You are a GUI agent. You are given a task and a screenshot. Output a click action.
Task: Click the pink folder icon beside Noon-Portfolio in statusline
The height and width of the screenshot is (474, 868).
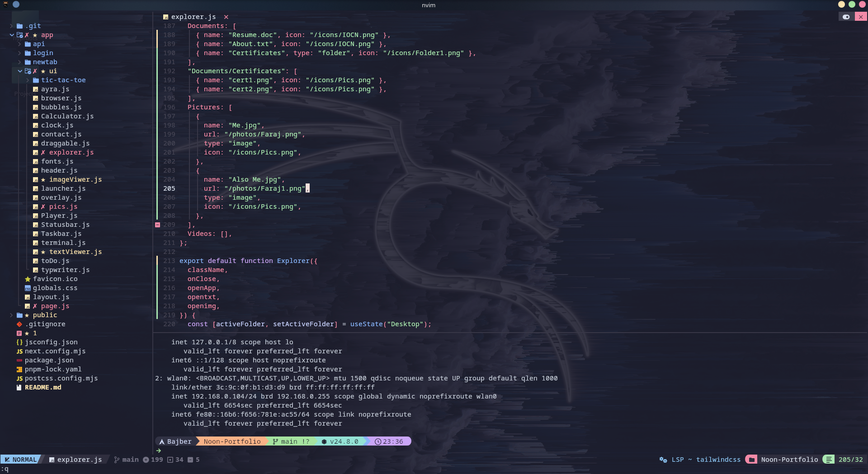pos(751,460)
